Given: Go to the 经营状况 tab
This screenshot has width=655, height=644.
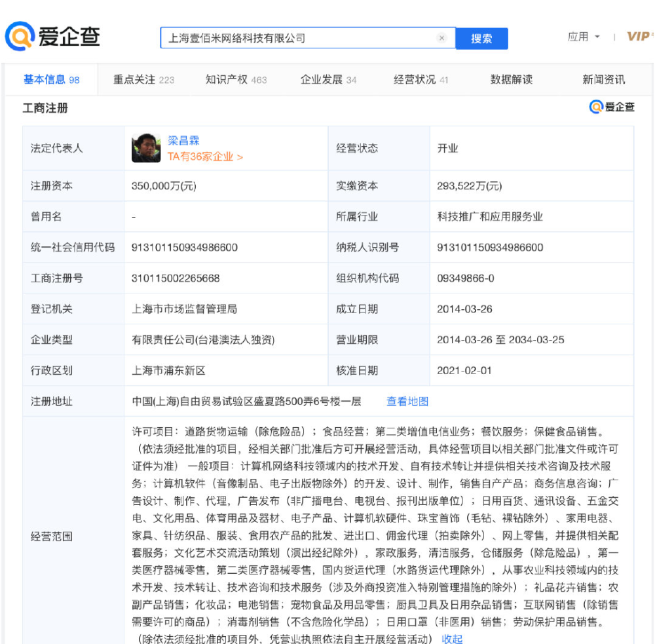Looking at the screenshot, I should [421, 79].
